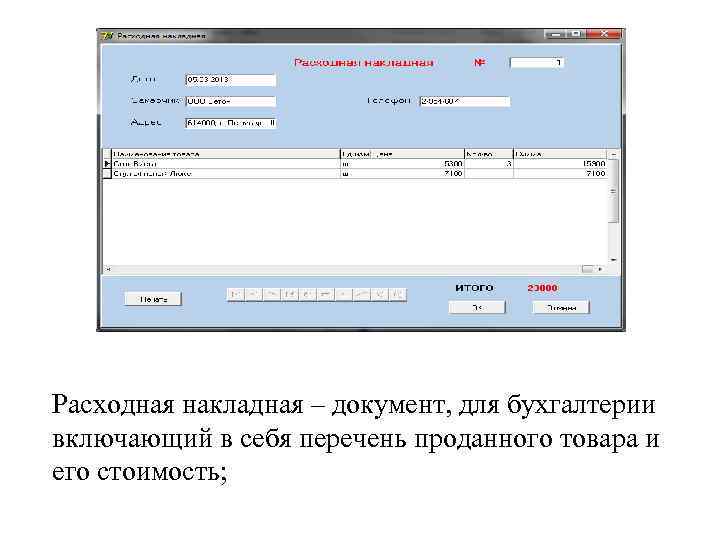Click the invoice number field
Image resolution: width=720 pixels, height=540 pixels.
[537, 62]
